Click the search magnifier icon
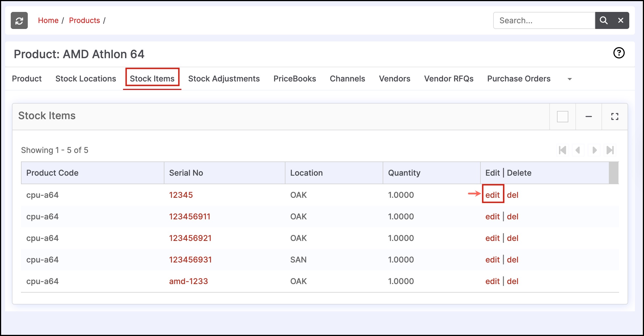Screen dimensions: 644x336 (603, 20)
